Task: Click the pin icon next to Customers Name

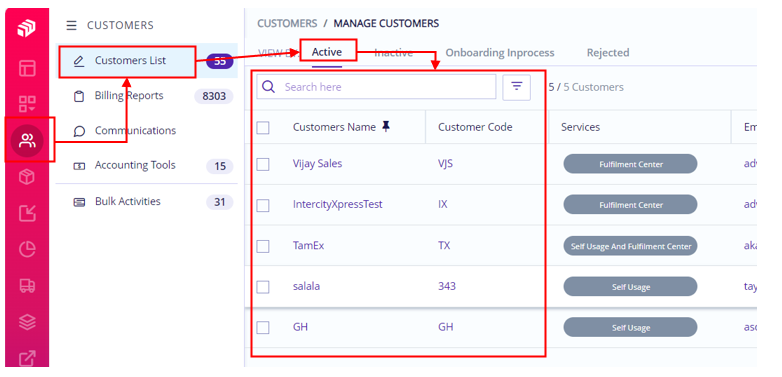Action: [x=386, y=127]
